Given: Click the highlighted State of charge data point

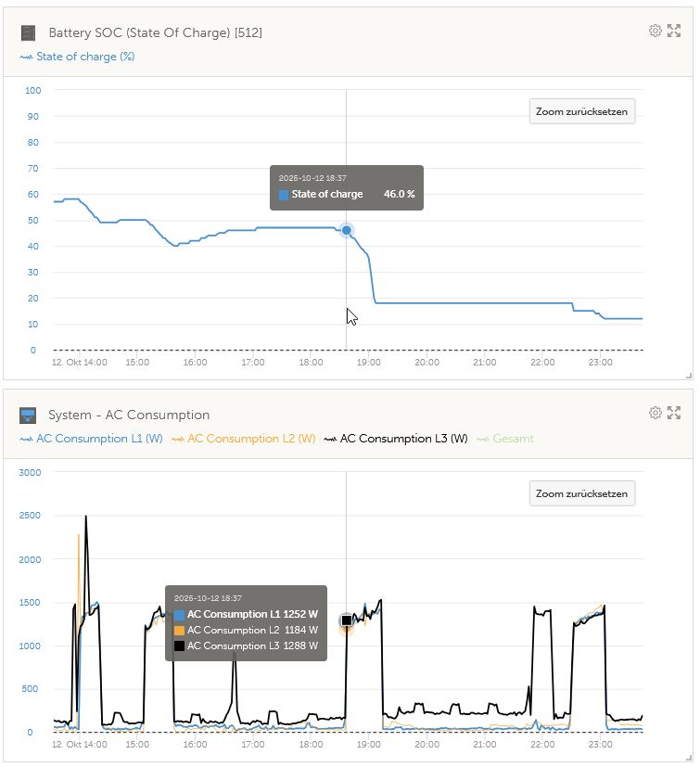Looking at the screenshot, I should pyautogui.click(x=347, y=230).
